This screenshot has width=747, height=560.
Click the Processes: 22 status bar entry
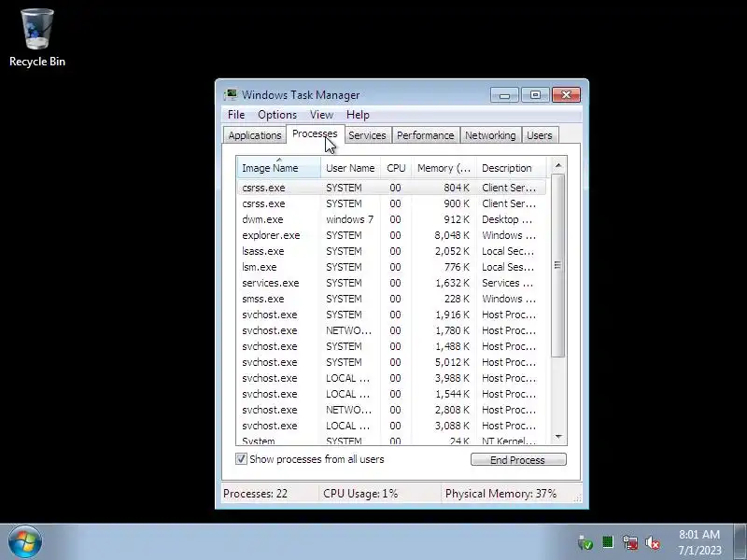tap(255, 494)
